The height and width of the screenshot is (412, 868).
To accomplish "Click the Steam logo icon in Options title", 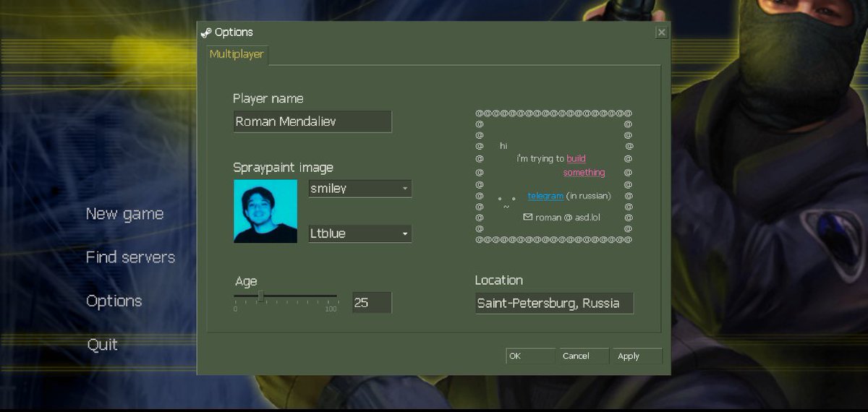I will pos(205,33).
